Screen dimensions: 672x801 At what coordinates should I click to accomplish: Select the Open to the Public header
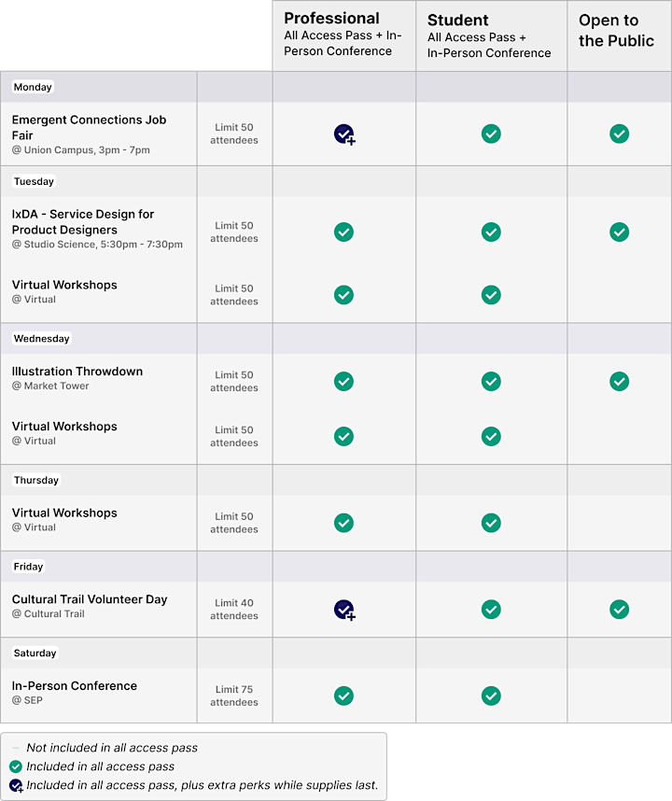[x=620, y=35]
